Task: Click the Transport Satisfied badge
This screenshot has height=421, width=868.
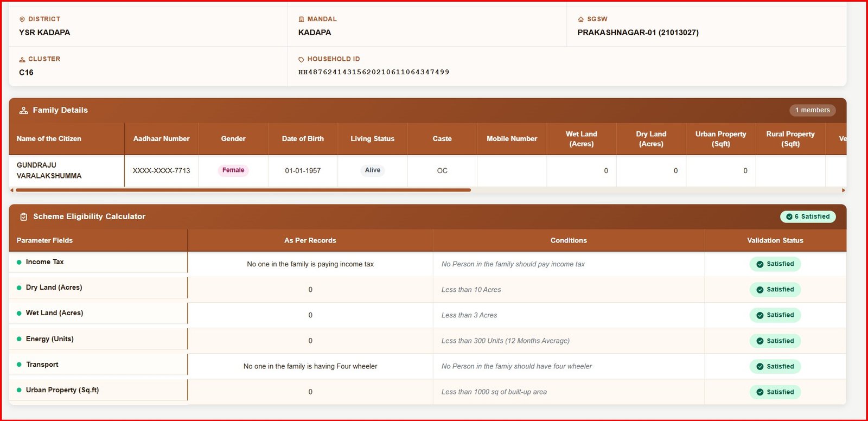Action: (x=775, y=367)
